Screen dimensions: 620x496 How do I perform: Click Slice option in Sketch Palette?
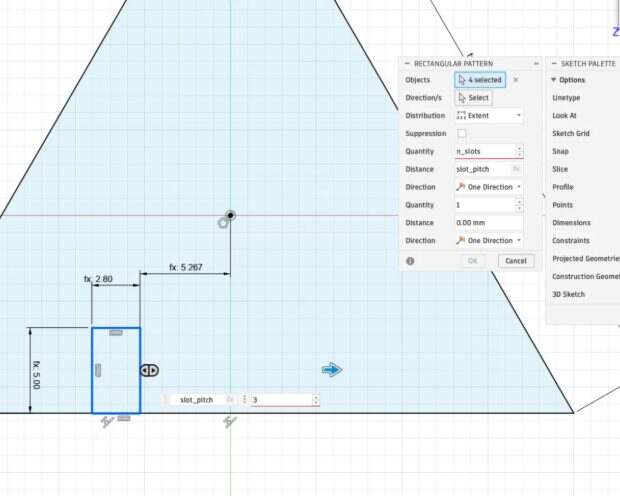[560, 169]
